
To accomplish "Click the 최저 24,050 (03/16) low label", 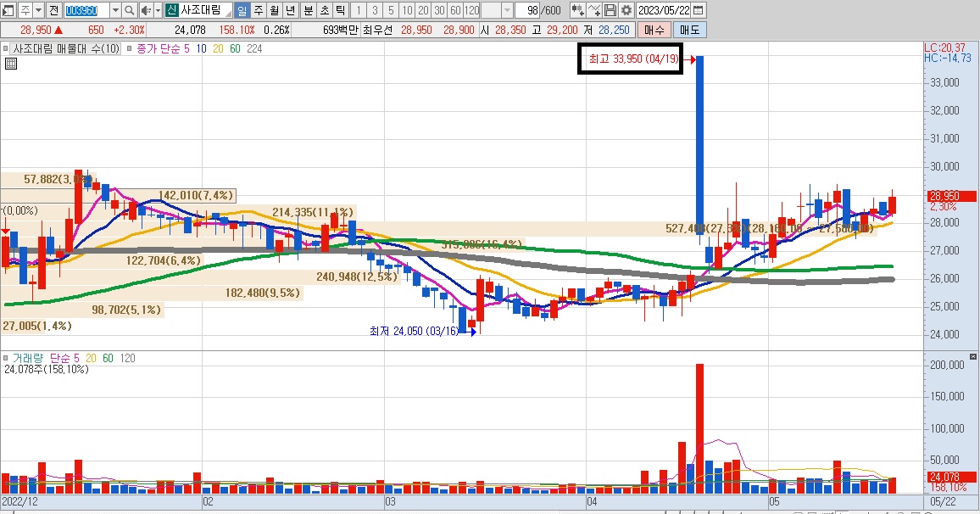I will (x=415, y=332).
